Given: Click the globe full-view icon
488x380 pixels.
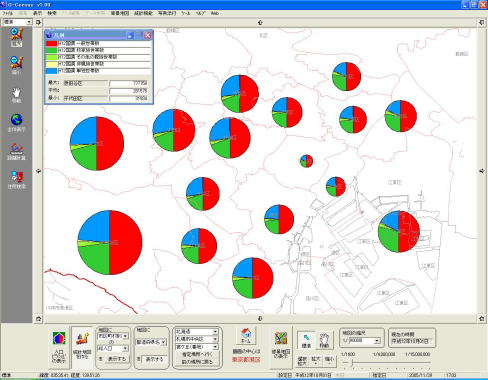Looking at the screenshot, I should [16, 122].
